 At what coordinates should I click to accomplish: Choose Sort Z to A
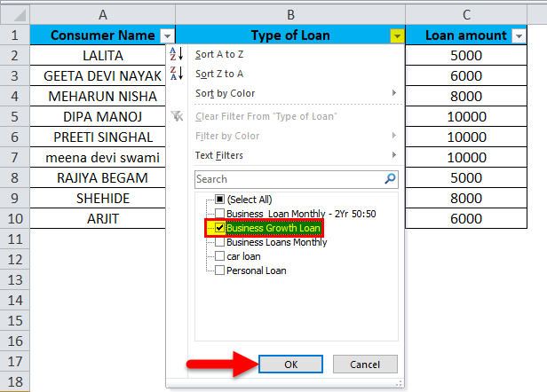click(x=219, y=74)
